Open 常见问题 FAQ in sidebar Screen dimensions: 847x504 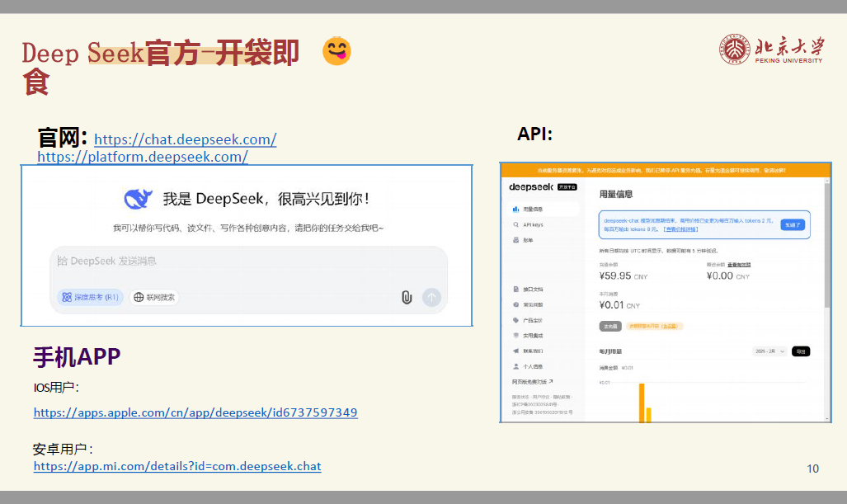[x=529, y=304]
